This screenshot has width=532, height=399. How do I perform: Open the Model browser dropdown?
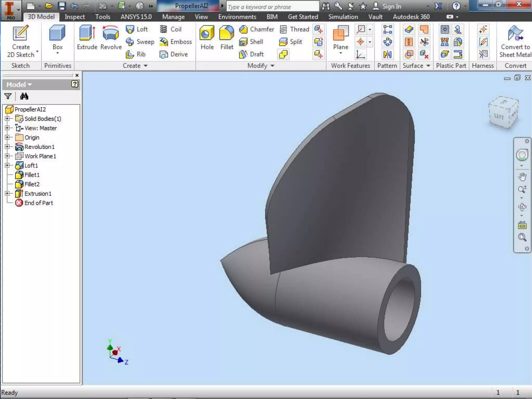(x=19, y=85)
